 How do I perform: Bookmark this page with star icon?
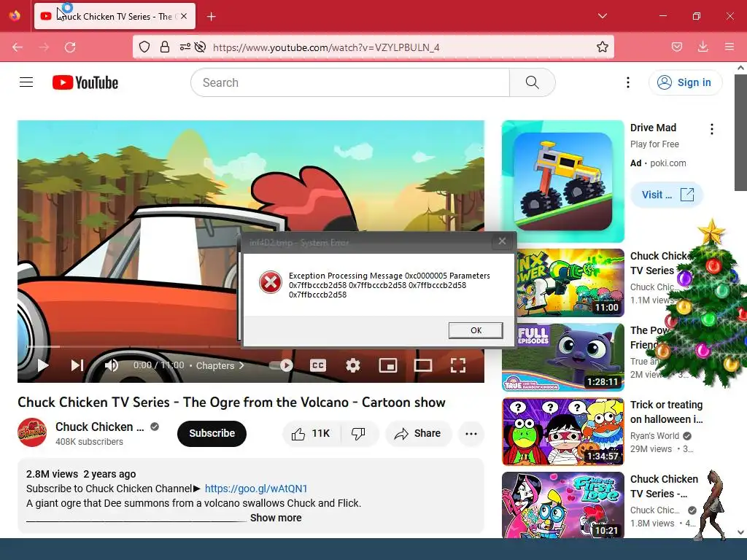602,47
